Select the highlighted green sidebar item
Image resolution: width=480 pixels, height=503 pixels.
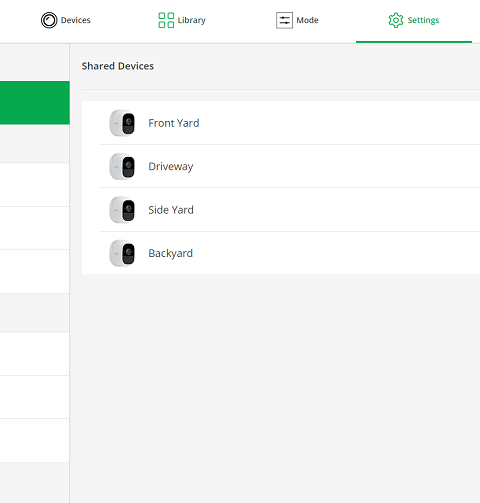[35, 103]
